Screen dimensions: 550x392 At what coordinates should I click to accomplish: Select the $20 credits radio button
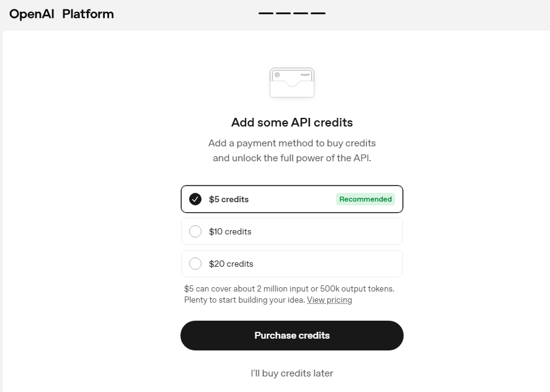click(195, 264)
